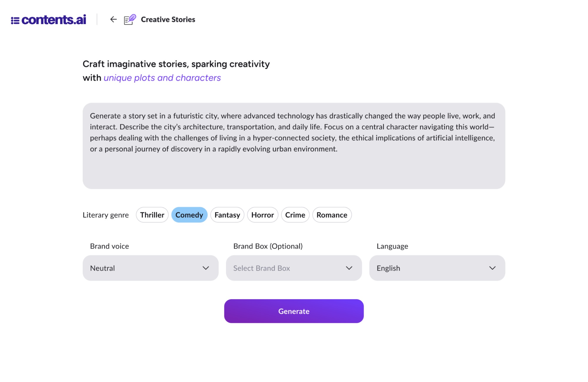Click the back arrow beside Creative Stories

click(113, 19)
